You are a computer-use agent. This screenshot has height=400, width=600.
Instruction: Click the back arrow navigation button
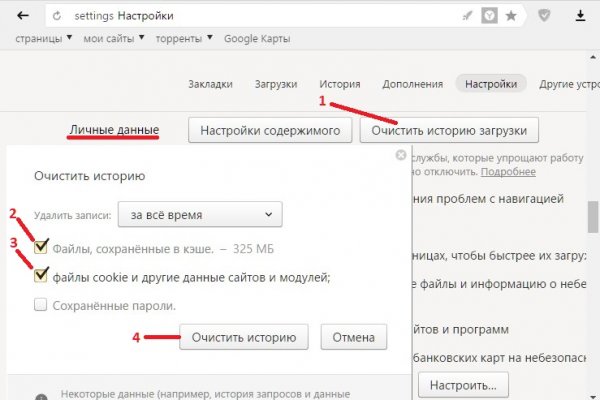pos(23,16)
